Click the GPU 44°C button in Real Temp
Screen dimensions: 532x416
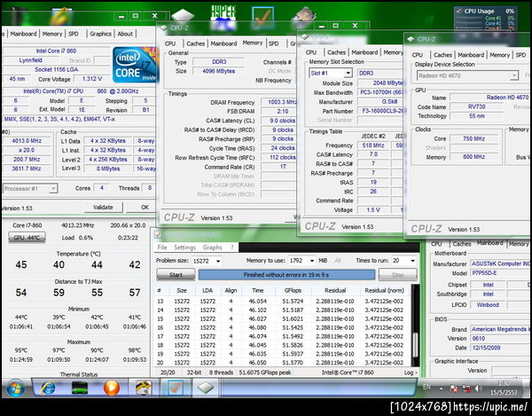pos(27,238)
